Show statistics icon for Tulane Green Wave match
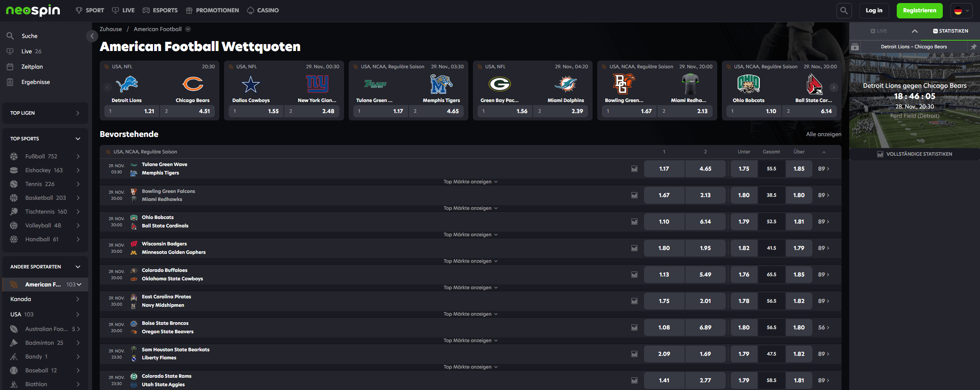 coord(634,169)
